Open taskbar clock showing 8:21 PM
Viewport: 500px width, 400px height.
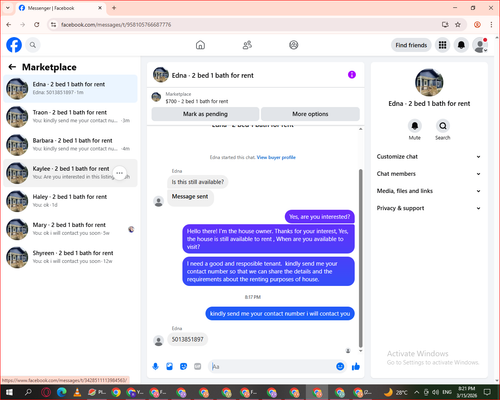point(467,392)
